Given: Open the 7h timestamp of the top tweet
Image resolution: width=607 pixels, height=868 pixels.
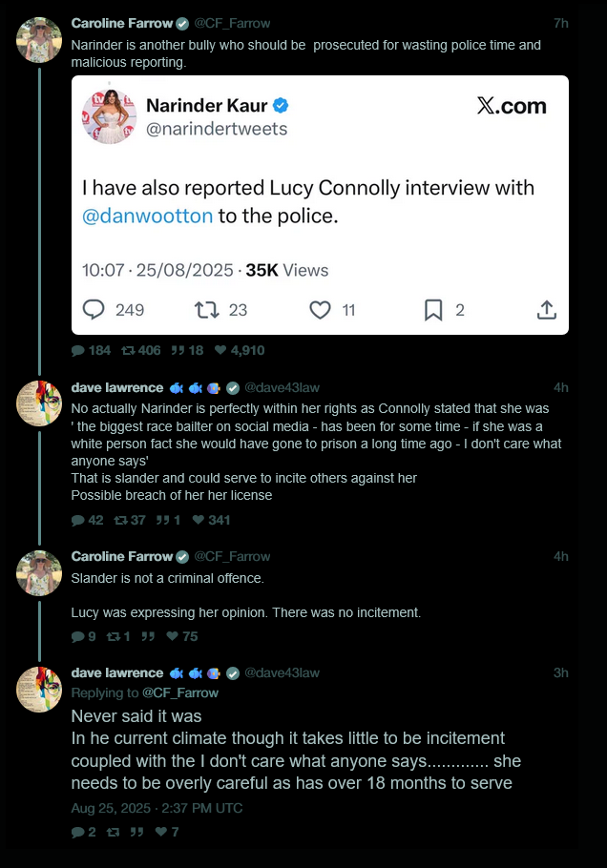Looking at the screenshot, I should 561,23.
